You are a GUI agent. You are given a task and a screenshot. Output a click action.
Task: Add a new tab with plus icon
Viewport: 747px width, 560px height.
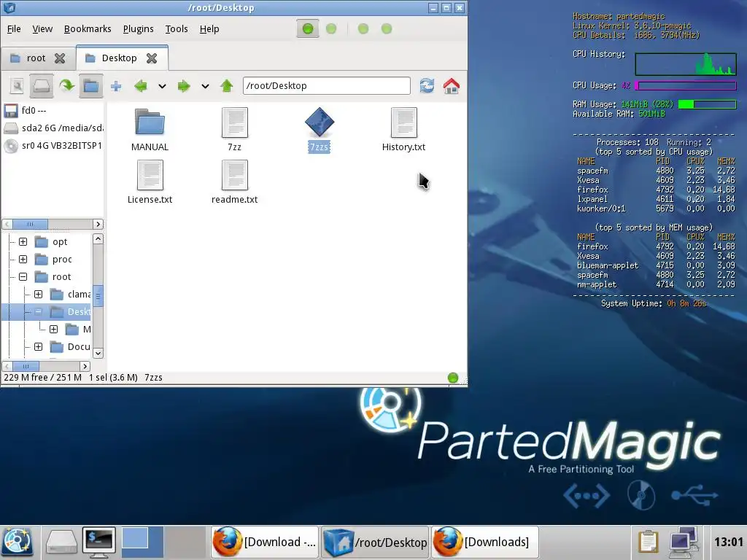click(x=116, y=86)
